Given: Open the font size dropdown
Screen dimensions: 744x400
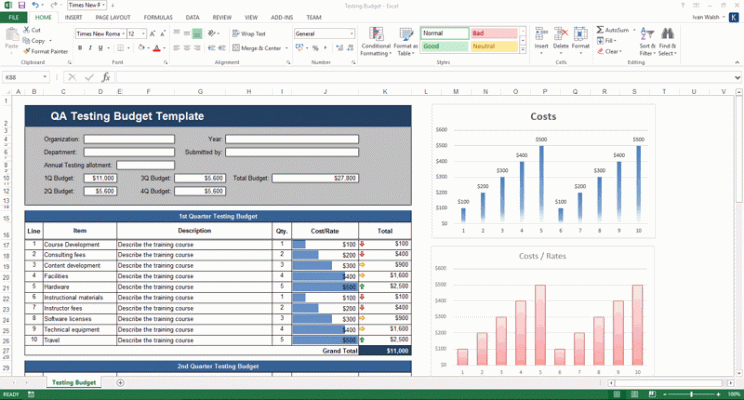Looking at the screenshot, I should (143, 34).
